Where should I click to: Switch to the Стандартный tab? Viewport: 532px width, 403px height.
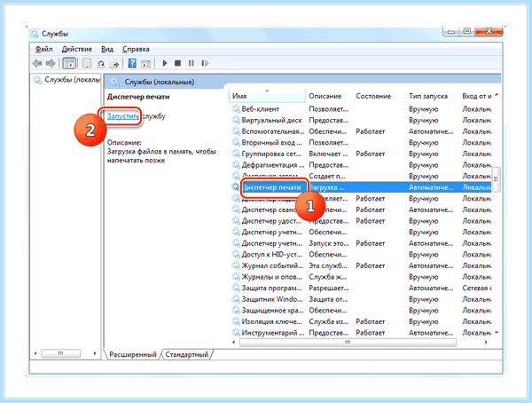point(186,354)
